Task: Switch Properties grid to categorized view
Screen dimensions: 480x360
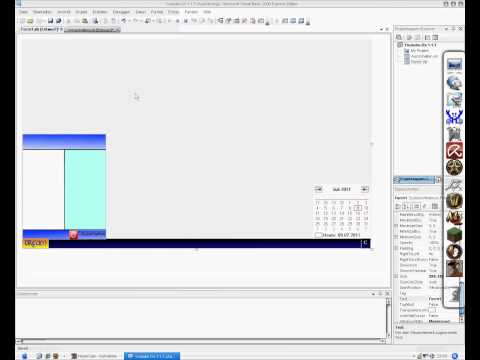Action: coord(398,207)
